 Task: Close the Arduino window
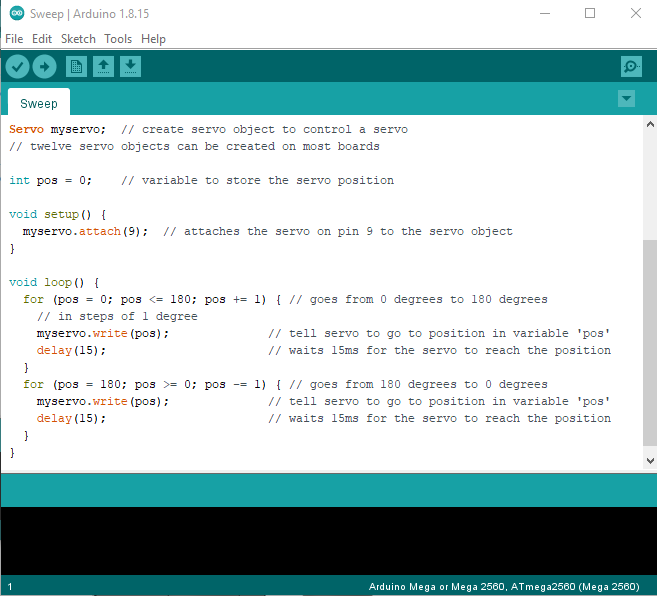[636, 13]
